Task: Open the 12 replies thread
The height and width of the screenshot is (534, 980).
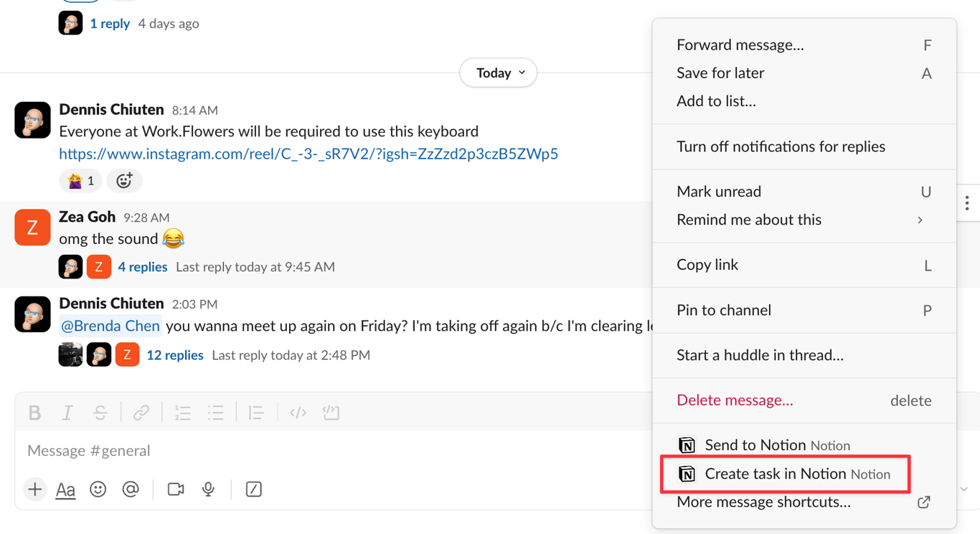Action: 175,355
